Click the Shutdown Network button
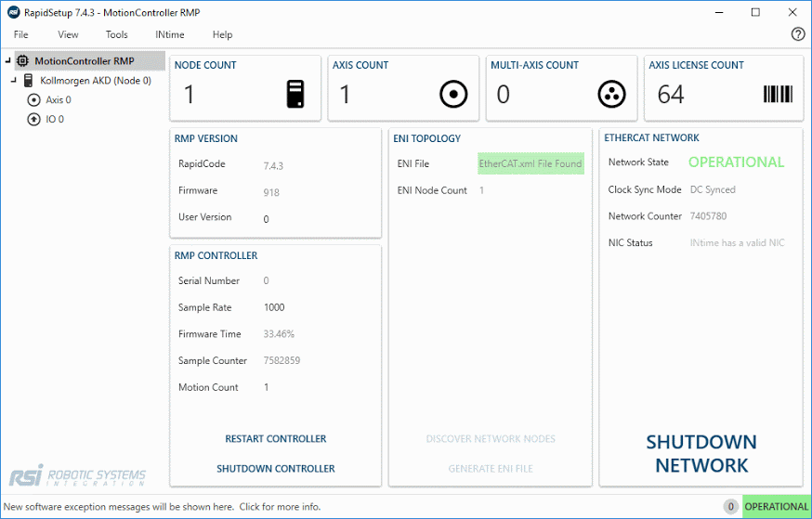Viewport: 812px width, 519px height. (x=701, y=453)
